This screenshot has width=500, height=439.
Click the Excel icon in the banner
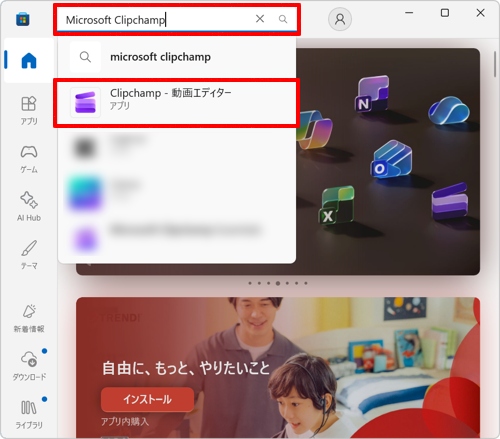click(337, 205)
